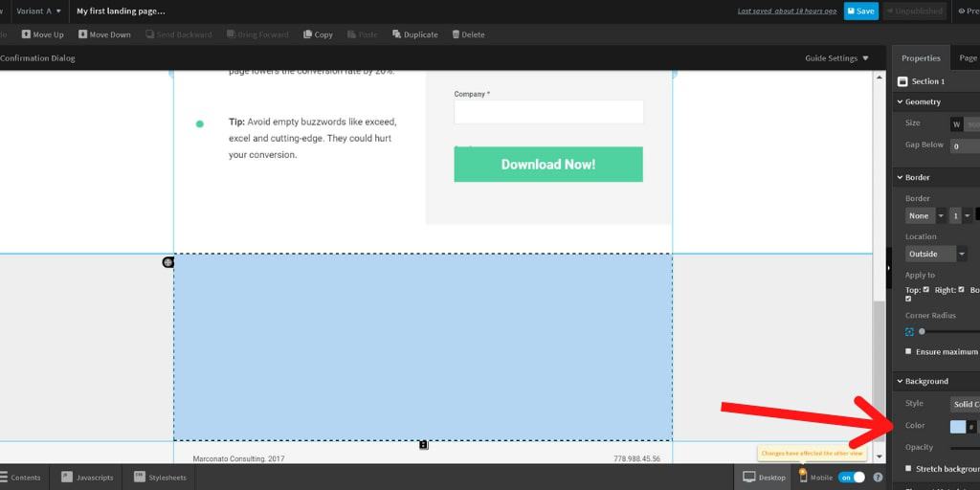Click the scrollbar down arrow on canvas

[x=880, y=457]
